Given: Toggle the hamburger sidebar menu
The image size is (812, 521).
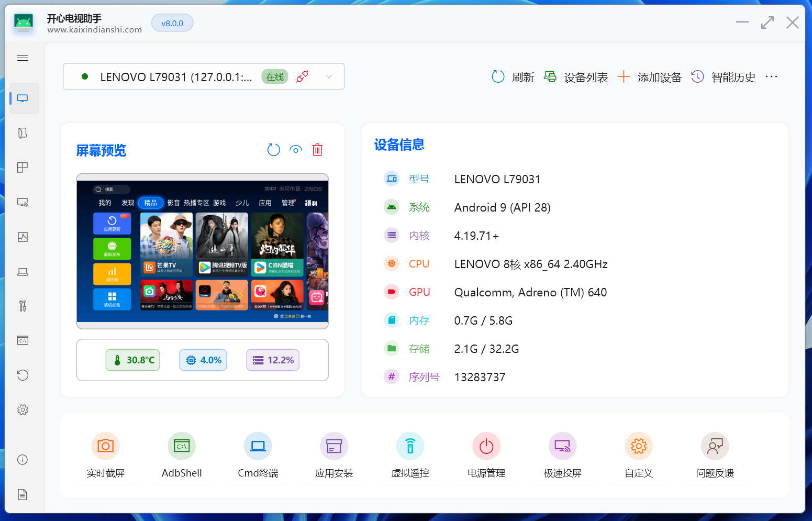Looking at the screenshot, I should click(x=23, y=58).
